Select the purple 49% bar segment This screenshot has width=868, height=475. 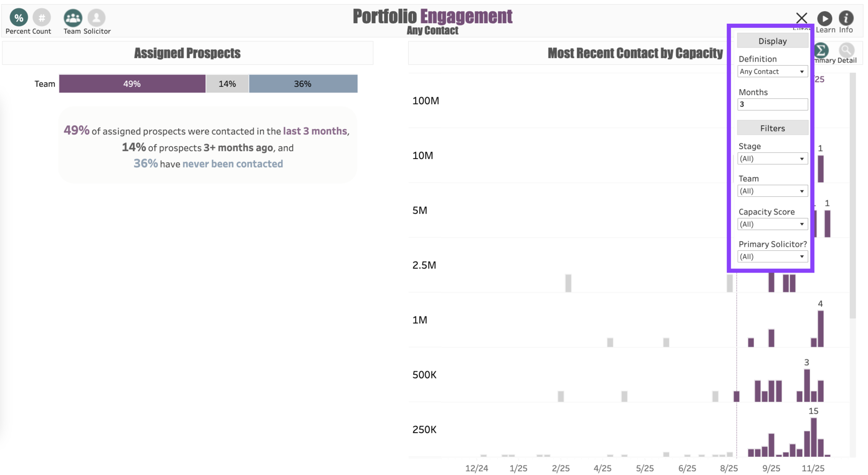coord(132,84)
